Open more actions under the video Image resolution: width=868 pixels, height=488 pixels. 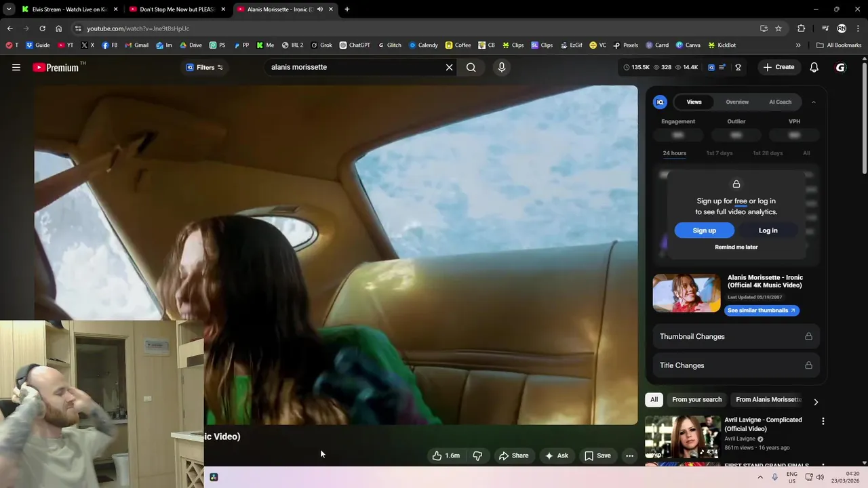pyautogui.click(x=629, y=455)
